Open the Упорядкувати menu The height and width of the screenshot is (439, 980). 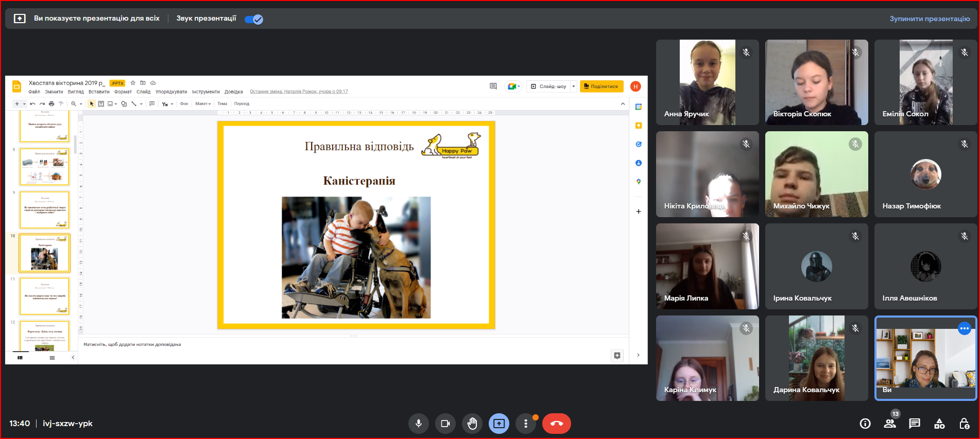(171, 92)
